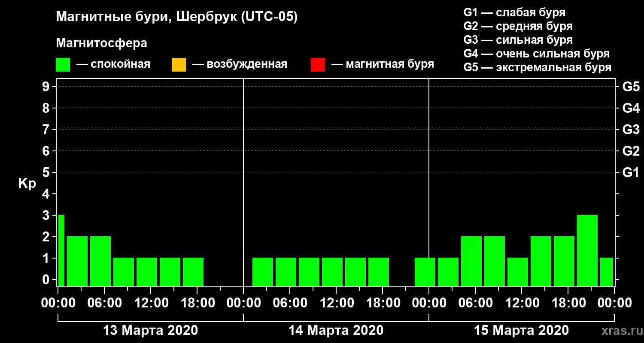Click the 'G2' label on the right axis

pyautogui.click(x=631, y=151)
